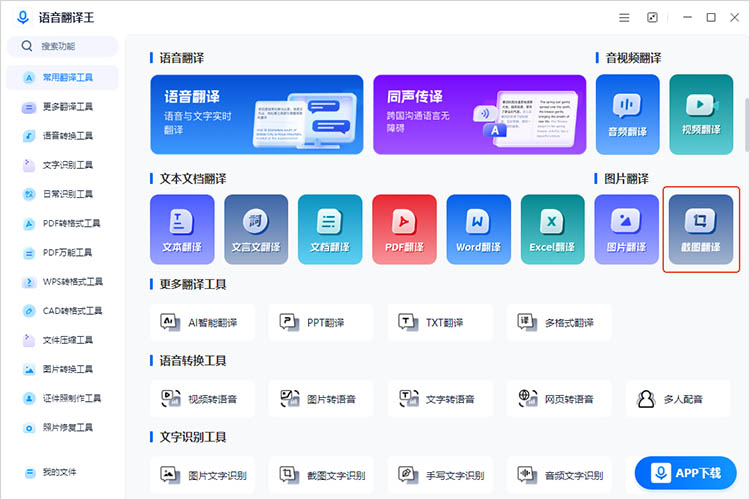
Task: Select 日常识别工具 in the sidebar
Action: (x=62, y=194)
